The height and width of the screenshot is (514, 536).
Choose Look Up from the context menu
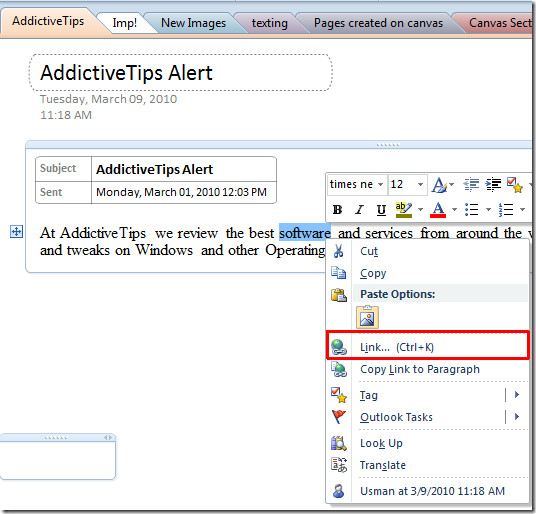click(x=427, y=443)
